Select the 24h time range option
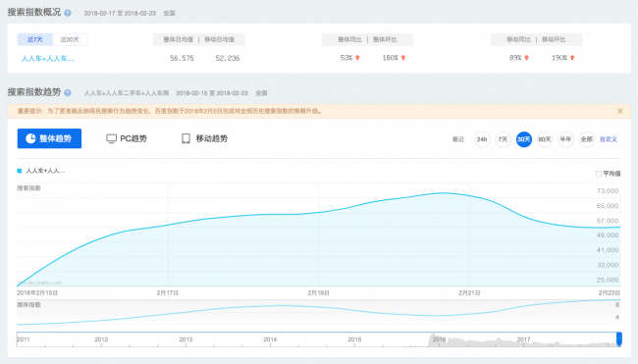The width and height of the screenshot is (638, 364). [x=482, y=139]
